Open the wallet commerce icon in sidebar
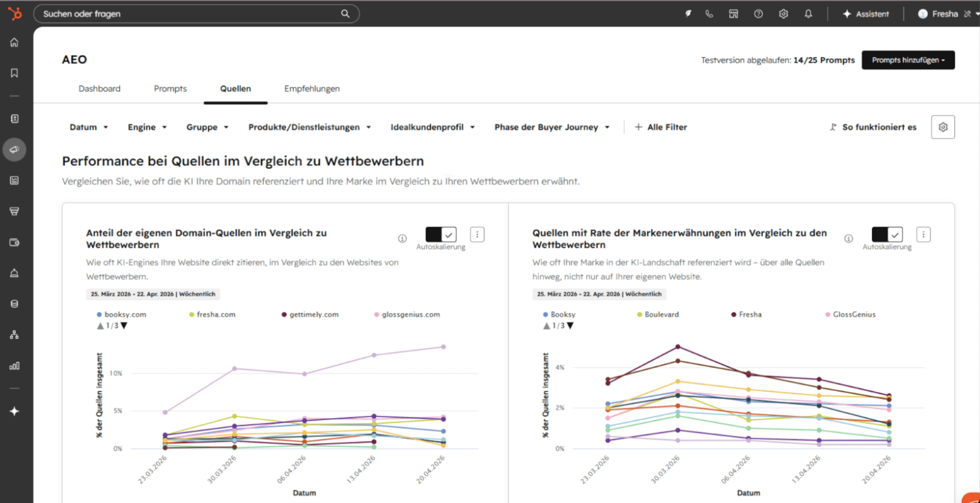 point(14,242)
